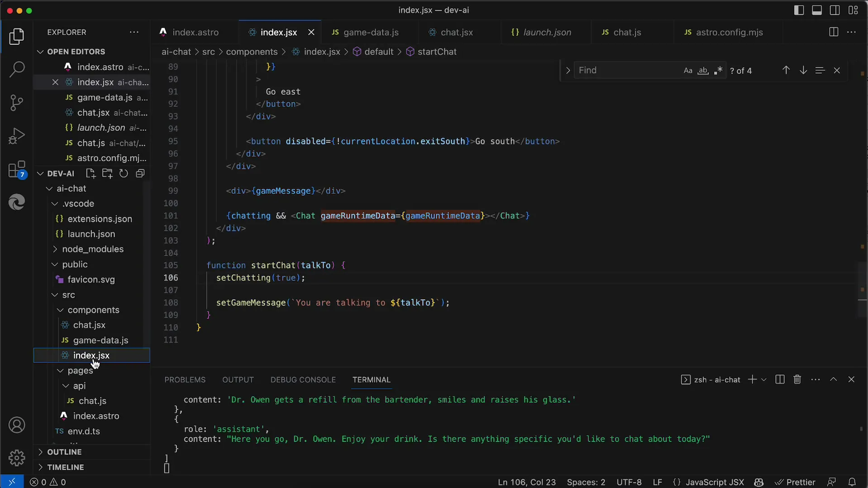Viewport: 868px width, 488px height.
Task: Toggle Find in Selection
Action: pos(820,70)
